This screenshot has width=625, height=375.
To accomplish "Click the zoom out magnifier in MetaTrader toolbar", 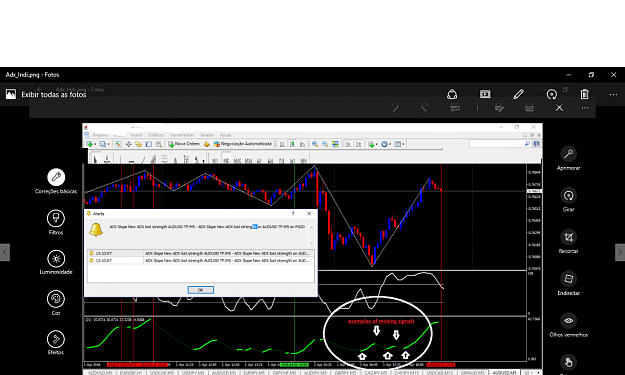I will 325,144.
